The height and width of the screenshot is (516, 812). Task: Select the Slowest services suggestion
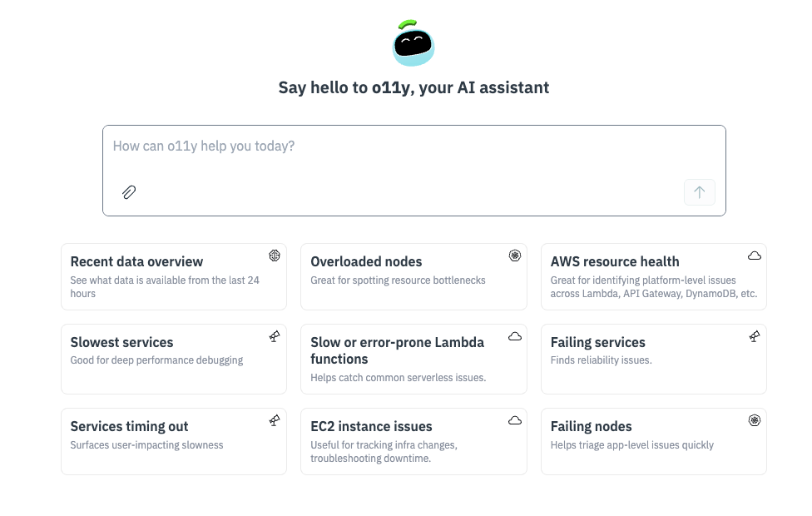coord(166,359)
